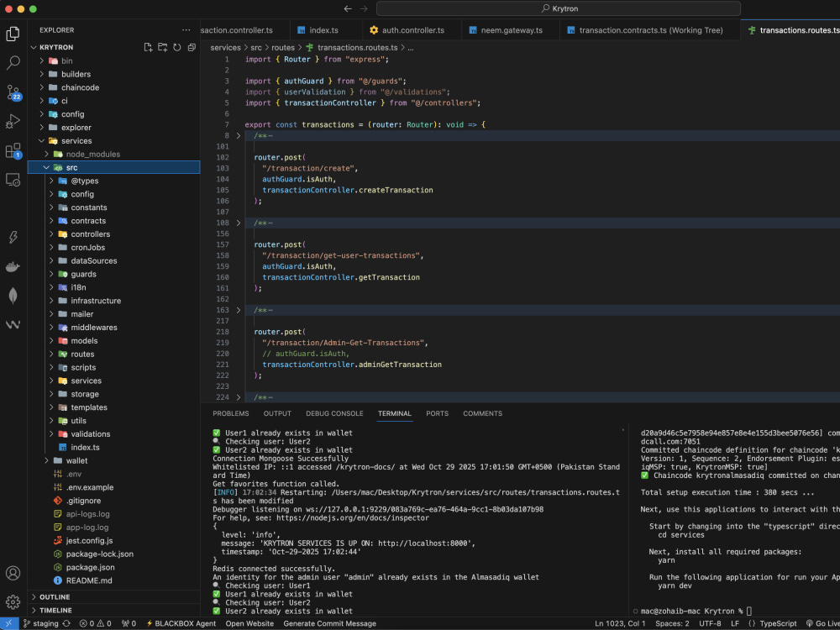Open the Explorer view in activity bar
This screenshot has width=840, height=630.
(13, 34)
